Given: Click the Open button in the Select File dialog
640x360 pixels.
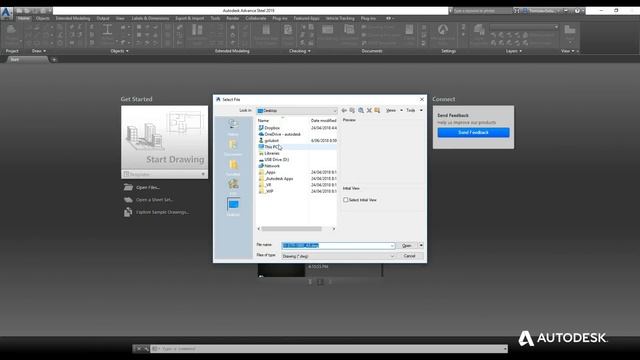Looking at the screenshot, I should 407,245.
